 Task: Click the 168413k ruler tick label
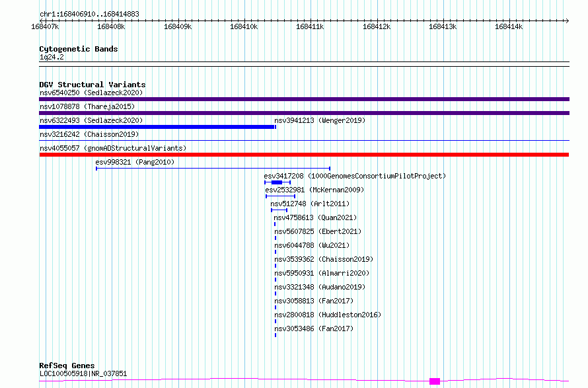pos(443,26)
